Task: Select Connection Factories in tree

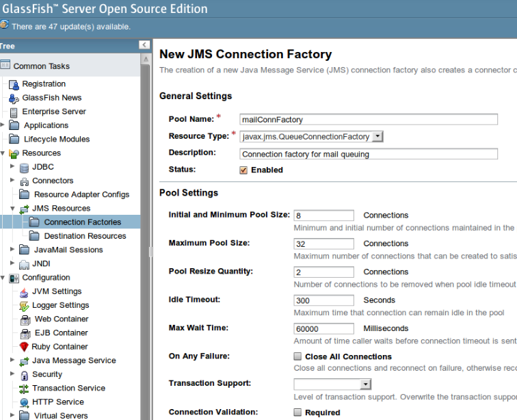Action: point(83,222)
